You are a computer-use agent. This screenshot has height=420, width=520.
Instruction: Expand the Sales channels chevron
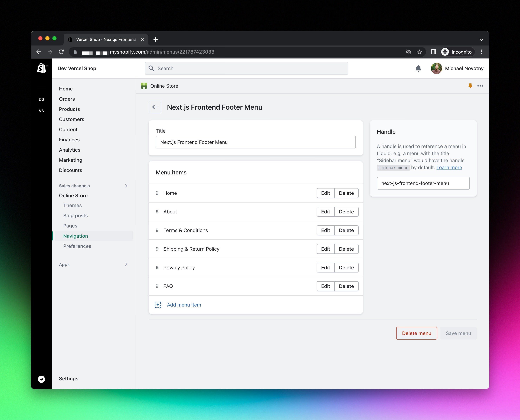point(126,185)
